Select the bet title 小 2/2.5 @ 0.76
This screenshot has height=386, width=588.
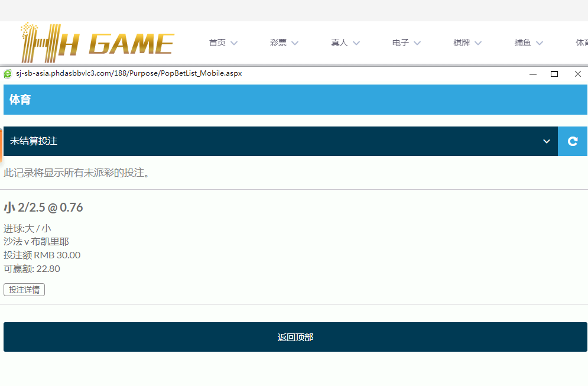[x=43, y=207]
